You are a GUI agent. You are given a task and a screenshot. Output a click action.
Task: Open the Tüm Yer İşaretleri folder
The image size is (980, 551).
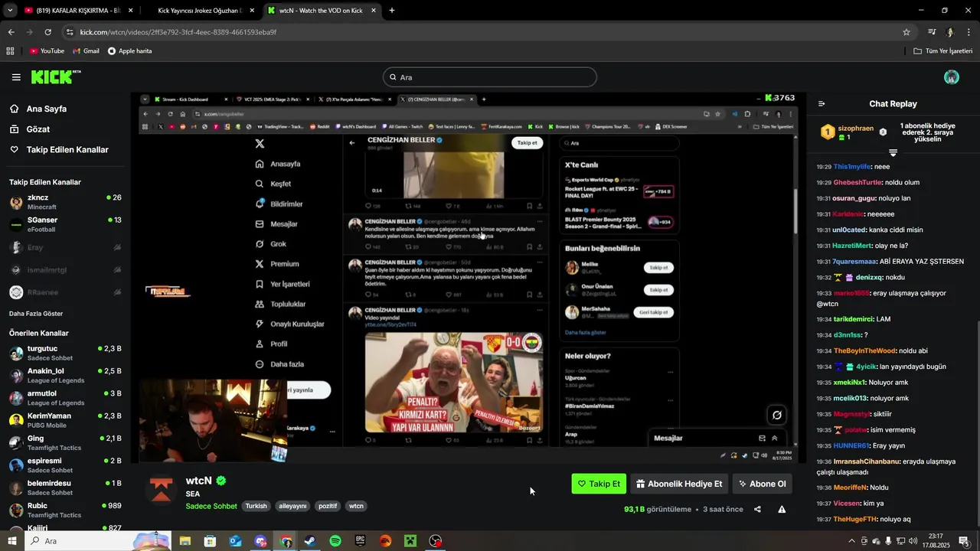pos(943,51)
